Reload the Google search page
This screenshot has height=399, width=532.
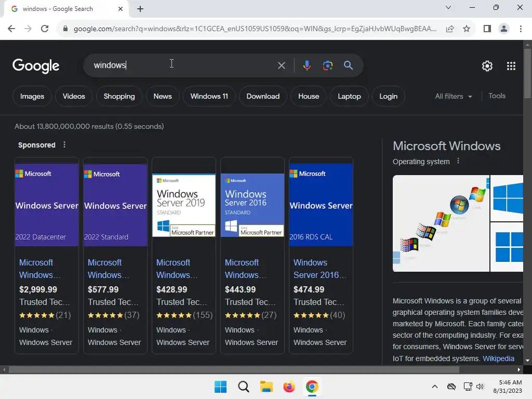click(x=45, y=29)
